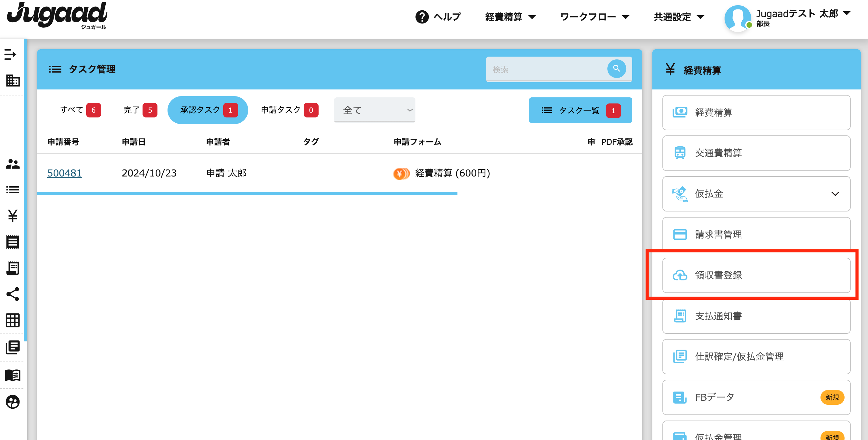This screenshot has height=440, width=868.
Task: Open the 全て filter dropdown
Action: (374, 110)
